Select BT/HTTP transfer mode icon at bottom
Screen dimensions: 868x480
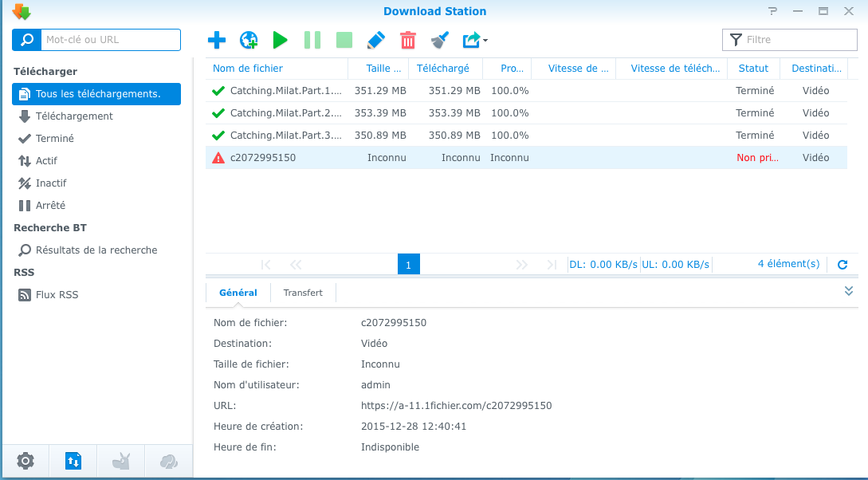pyautogui.click(x=73, y=460)
